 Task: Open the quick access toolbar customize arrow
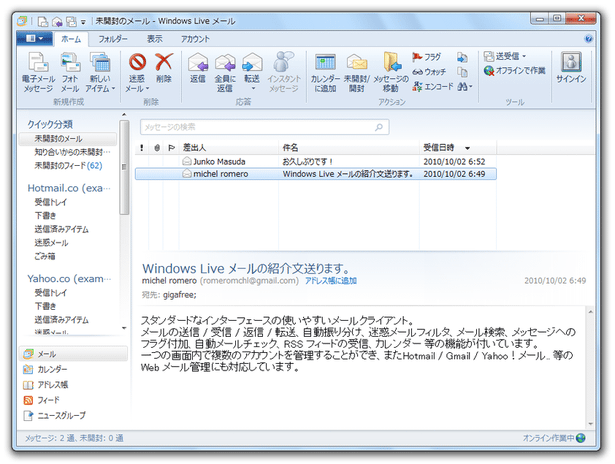tap(83, 22)
